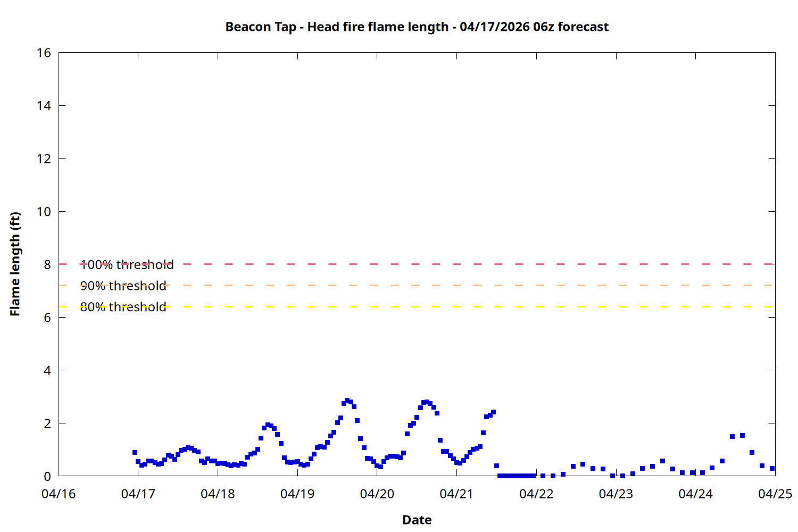
Task: Click the 04/23 date tick label
Action: point(616,494)
